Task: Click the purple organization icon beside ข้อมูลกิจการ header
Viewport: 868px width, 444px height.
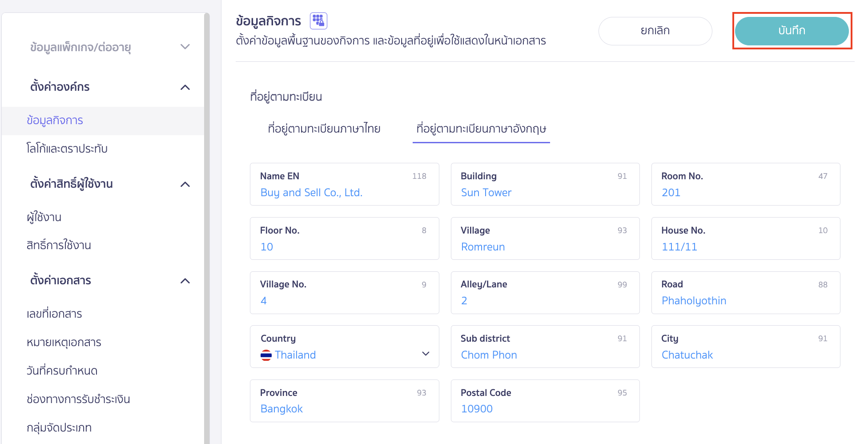Action: (x=318, y=20)
